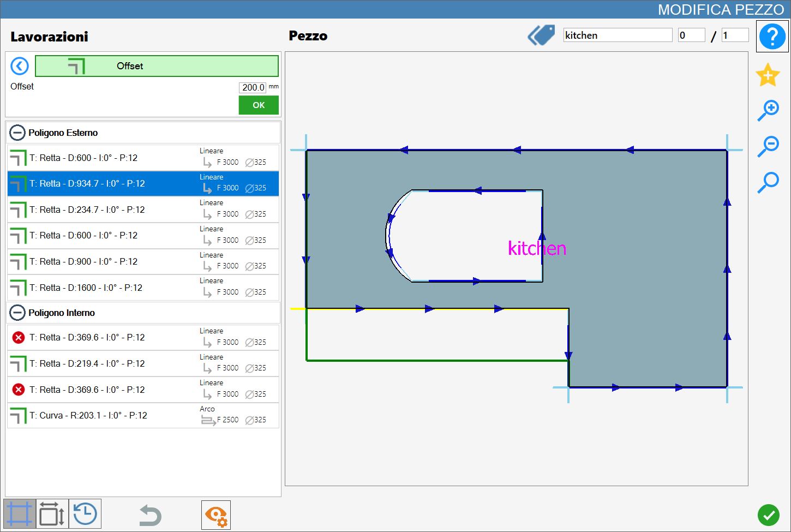This screenshot has width=791, height=532.
Task: Click the kitchen name input field
Action: click(x=618, y=35)
